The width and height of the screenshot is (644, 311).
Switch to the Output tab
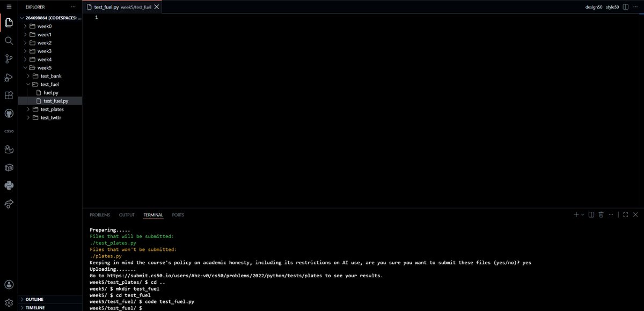tap(127, 215)
